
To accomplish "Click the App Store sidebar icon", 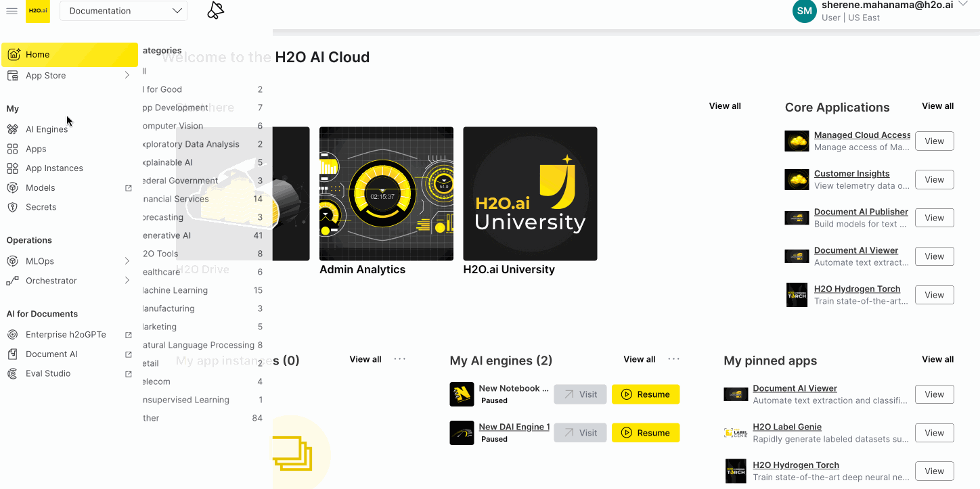I will (x=13, y=76).
